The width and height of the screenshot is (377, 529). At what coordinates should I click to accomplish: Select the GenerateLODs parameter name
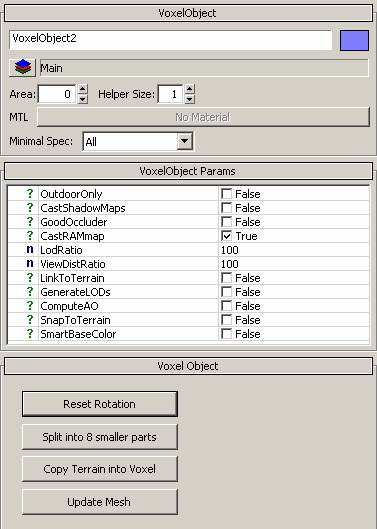(x=75, y=292)
